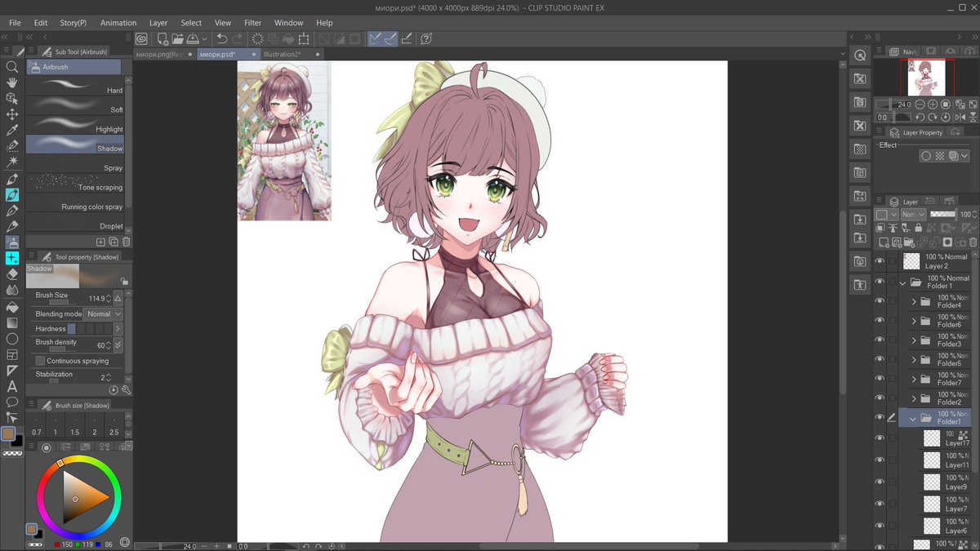Collapse the Folder 1 layer folder
This screenshot has height=551, width=980.
pos(903,282)
